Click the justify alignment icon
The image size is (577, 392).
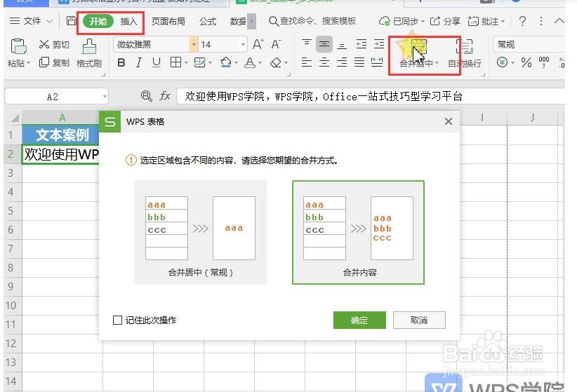click(x=359, y=62)
